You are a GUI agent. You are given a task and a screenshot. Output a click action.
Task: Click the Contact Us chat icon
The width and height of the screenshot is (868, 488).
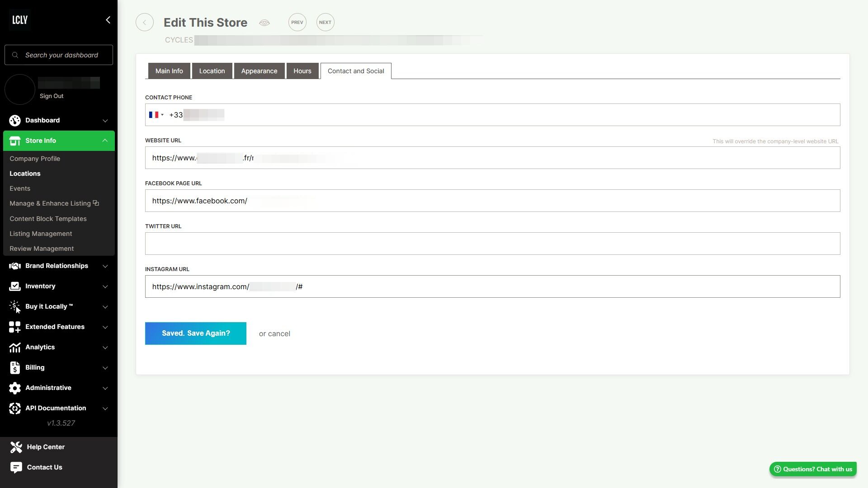(16, 467)
